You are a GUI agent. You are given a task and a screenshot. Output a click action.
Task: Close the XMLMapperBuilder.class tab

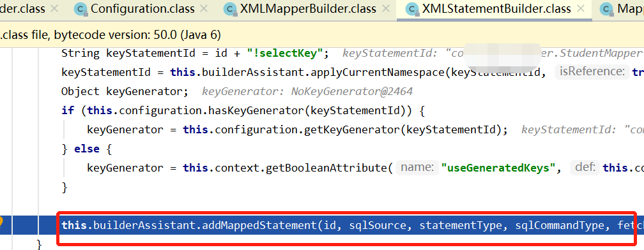(385, 8)
